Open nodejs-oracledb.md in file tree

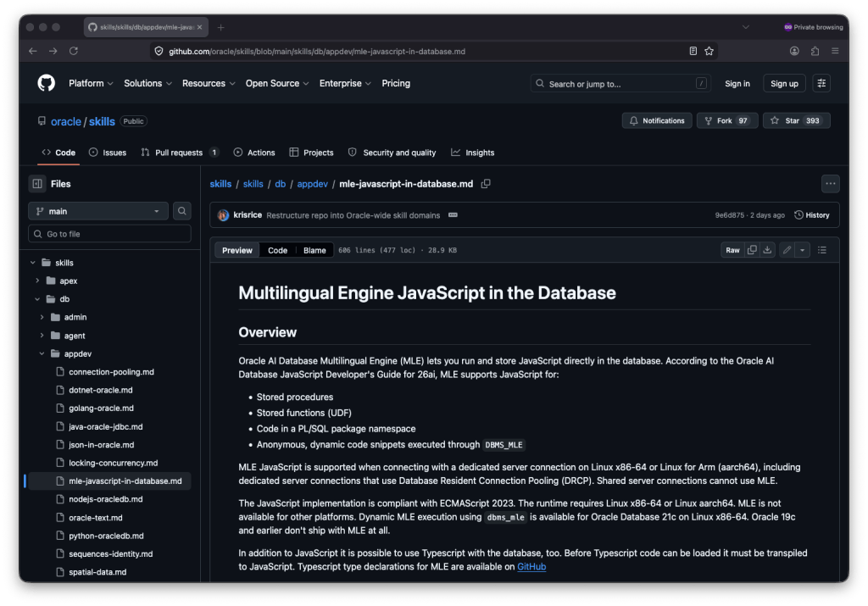click(x=105, y=499)
